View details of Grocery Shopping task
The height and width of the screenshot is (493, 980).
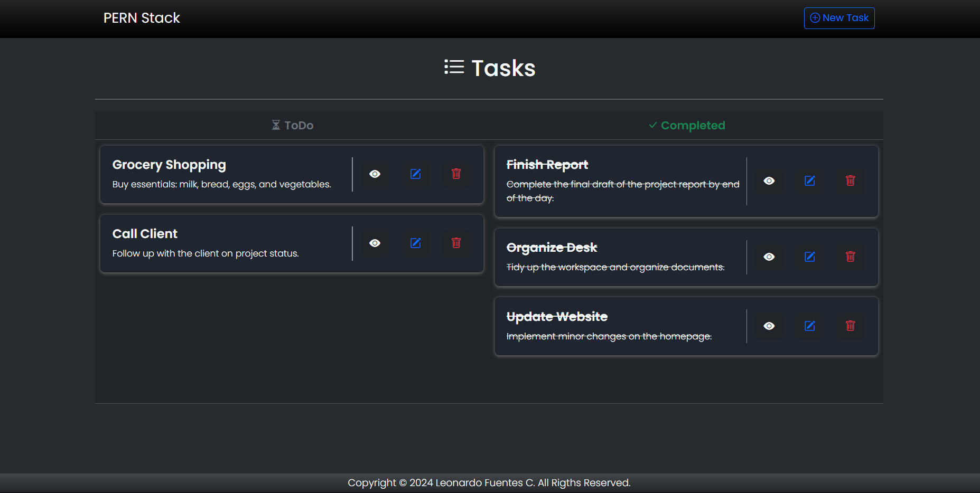(375, 174)
